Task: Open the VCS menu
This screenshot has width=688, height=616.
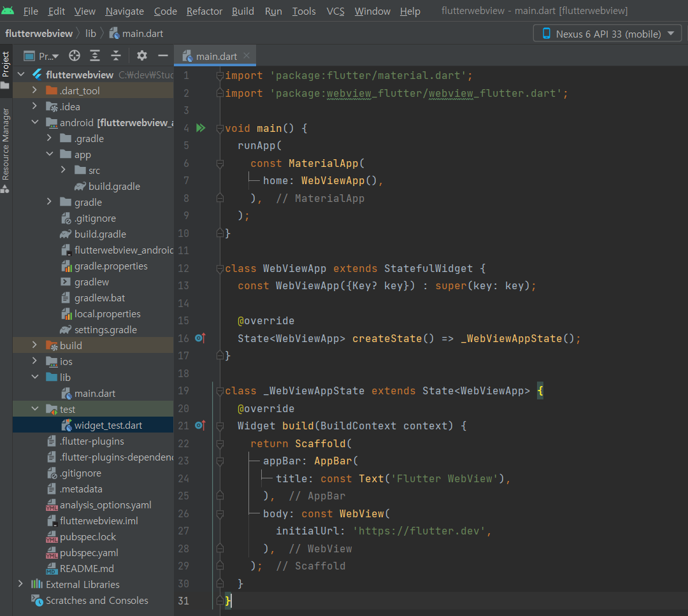Action: coord(335,11)
